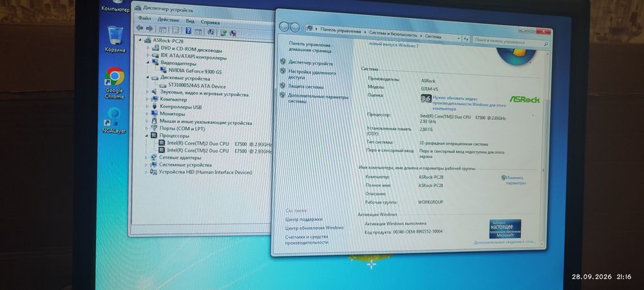Click Процессоры chip category icon
644x290 pixels.
(154, 135)
